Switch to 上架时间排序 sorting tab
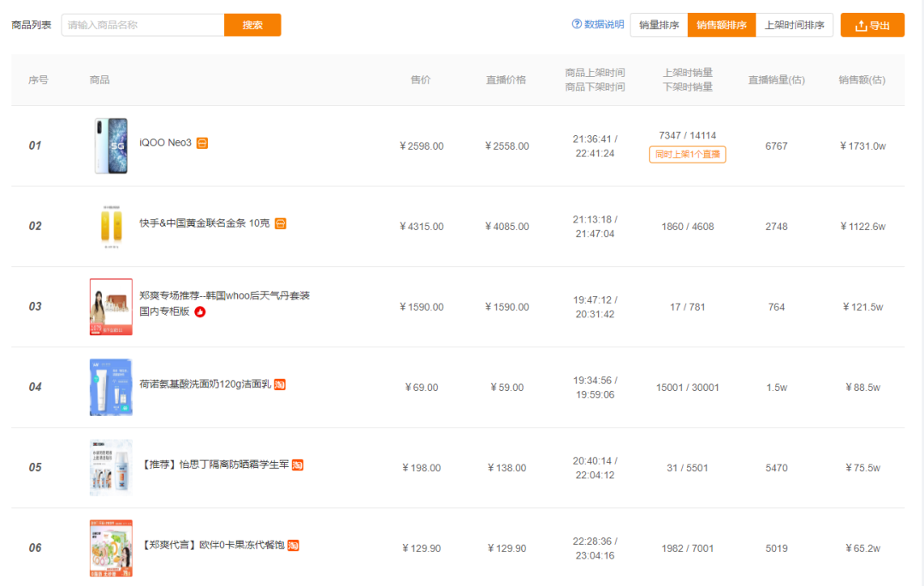 coord(794,26)
